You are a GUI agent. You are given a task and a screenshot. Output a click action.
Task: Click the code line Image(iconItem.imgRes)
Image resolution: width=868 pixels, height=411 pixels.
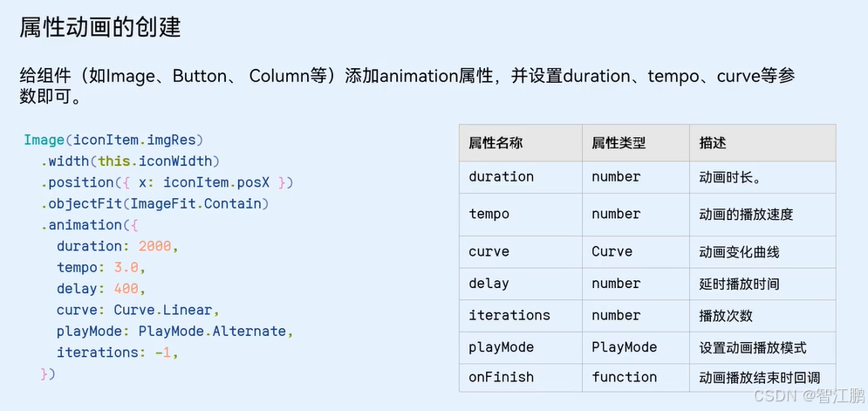(x=113, y=140)
